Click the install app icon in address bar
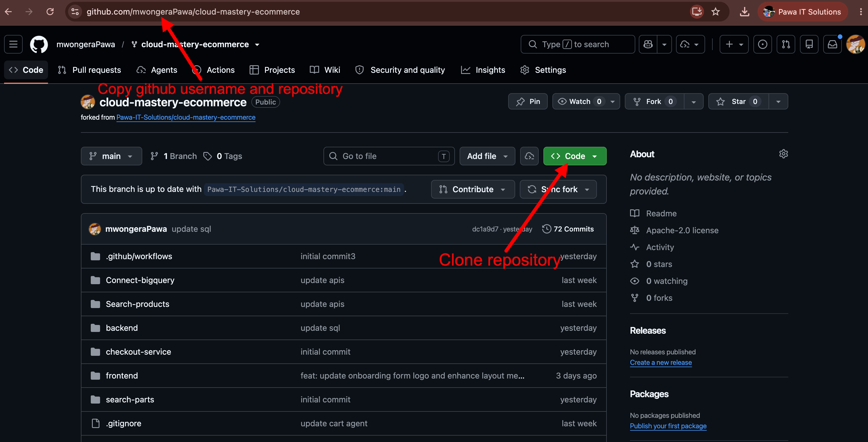Screen dimensions: 868x442 coord(696,12)
